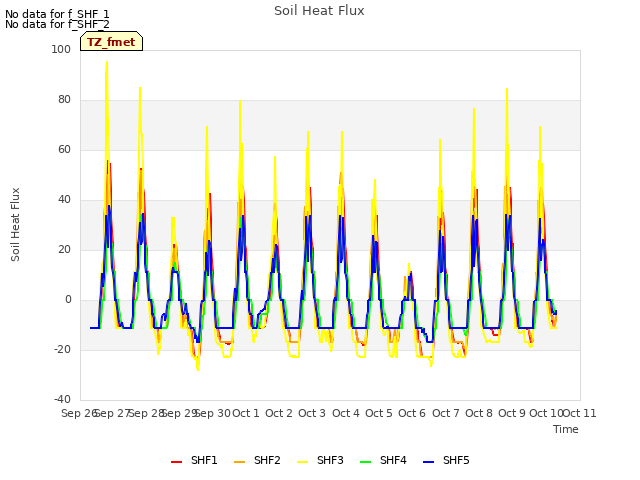
Task: Click the orange SHF2 legend swatch
Action: coord(240,462)
